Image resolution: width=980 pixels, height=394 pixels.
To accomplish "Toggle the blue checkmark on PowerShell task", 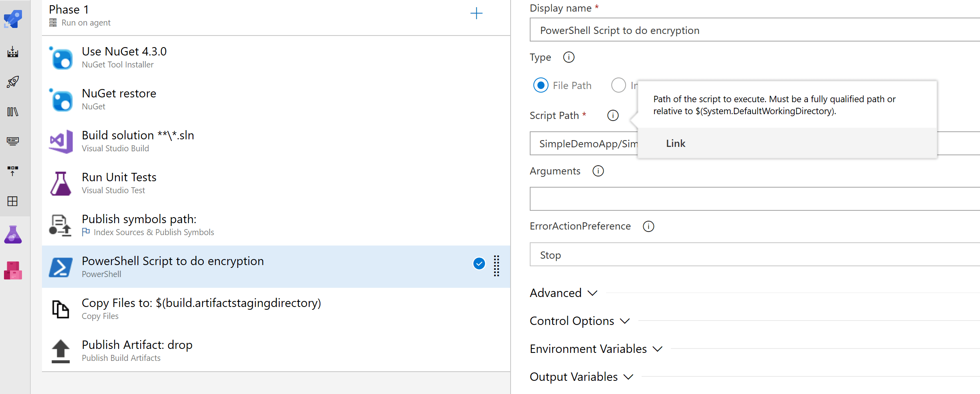I will coord(479,263).
